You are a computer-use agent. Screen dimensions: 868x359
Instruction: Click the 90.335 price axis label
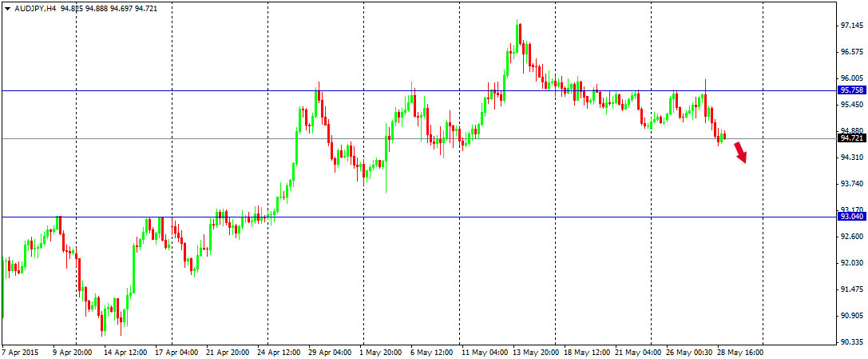click(852, 342)
